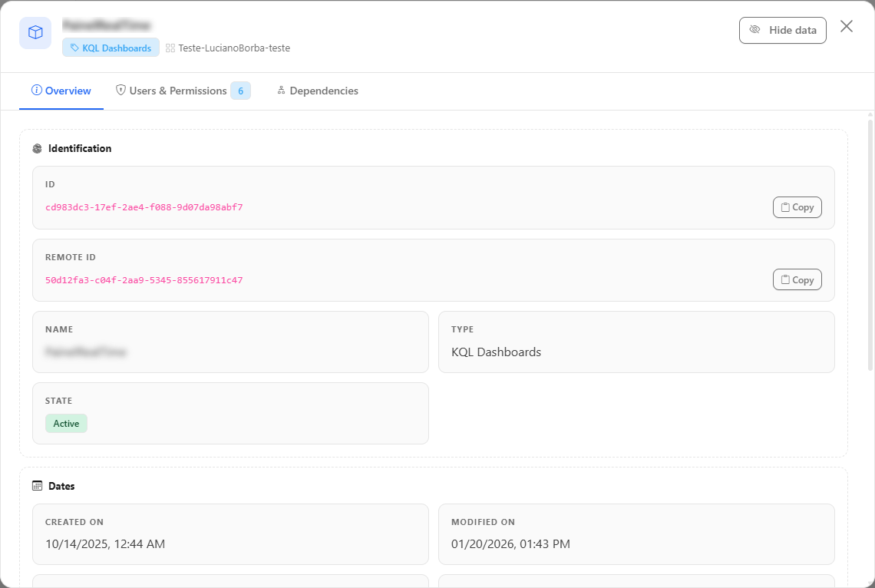Click the Identification section heading
The height and width of the screenshot is (588, 875).
point(80,148)
